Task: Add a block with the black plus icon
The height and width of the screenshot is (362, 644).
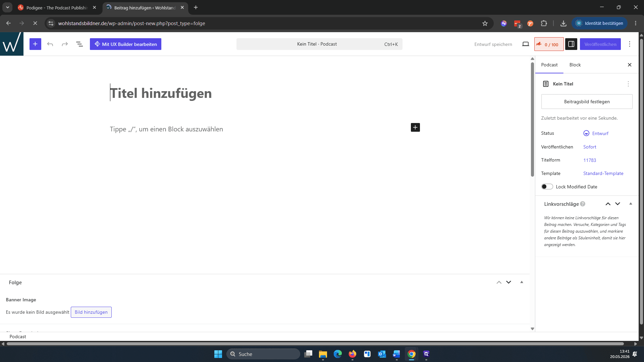Action: click(x=415, y=127)
